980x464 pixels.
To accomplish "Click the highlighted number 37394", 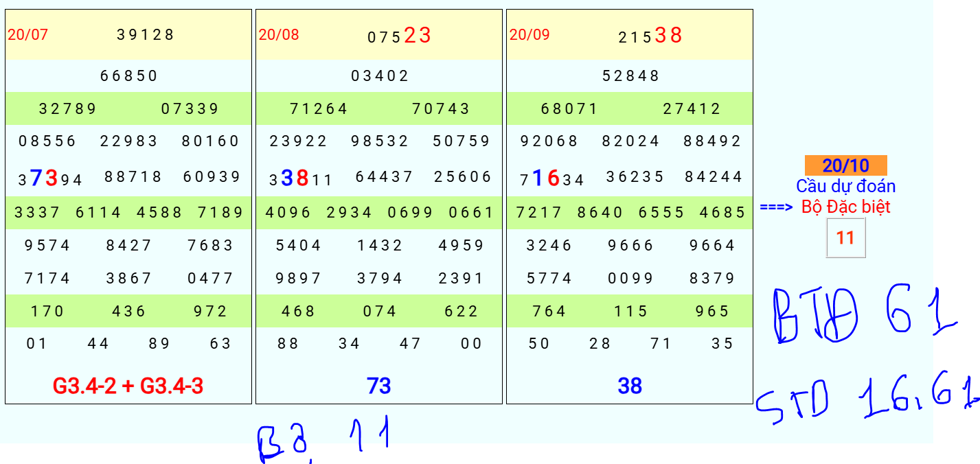I will point(51,178).
